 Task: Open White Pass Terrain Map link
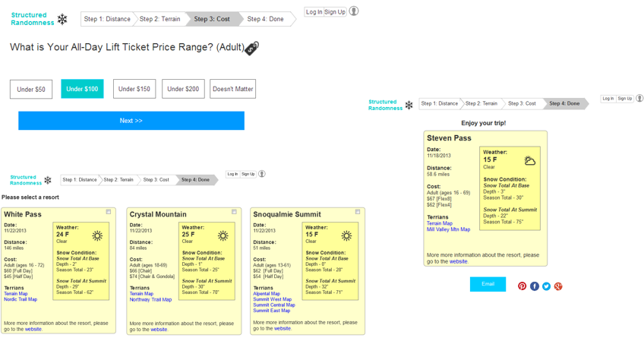16,293
